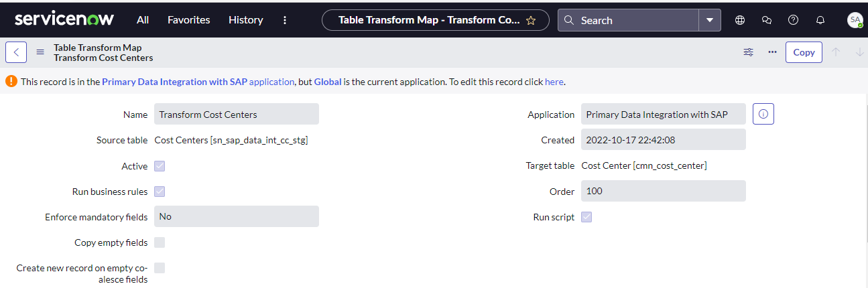Click the back arrow button
Viewport: 868px width, 288px height.
[16, 52]
